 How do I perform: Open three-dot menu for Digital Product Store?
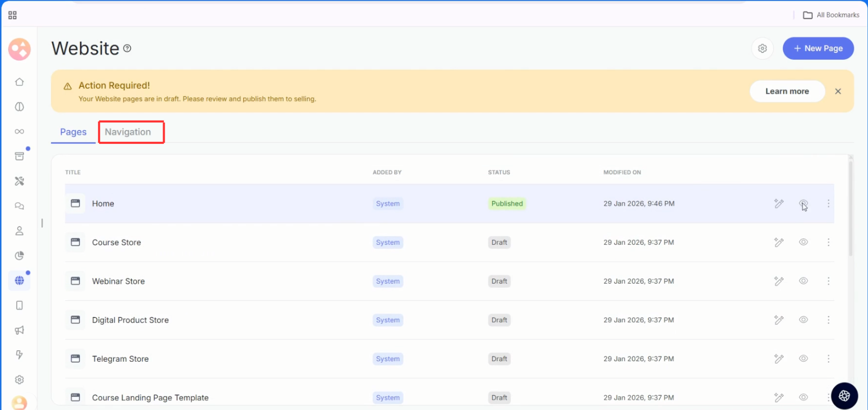tap(828, 320)
